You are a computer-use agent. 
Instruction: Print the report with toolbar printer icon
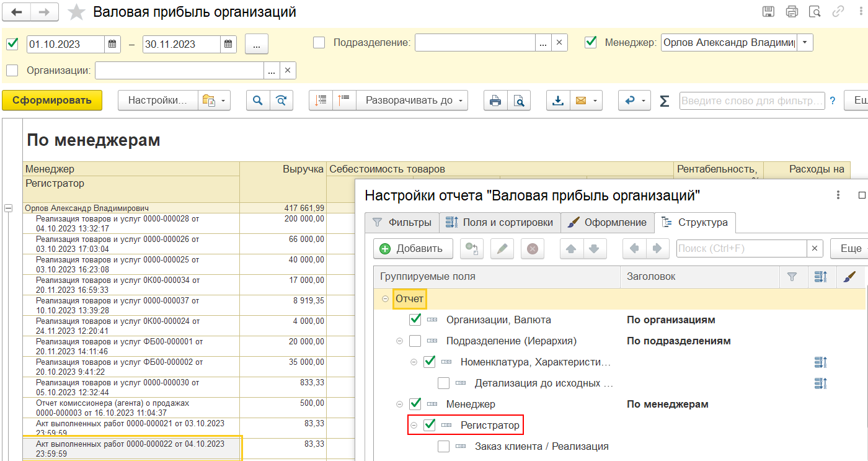coord(495,101)
